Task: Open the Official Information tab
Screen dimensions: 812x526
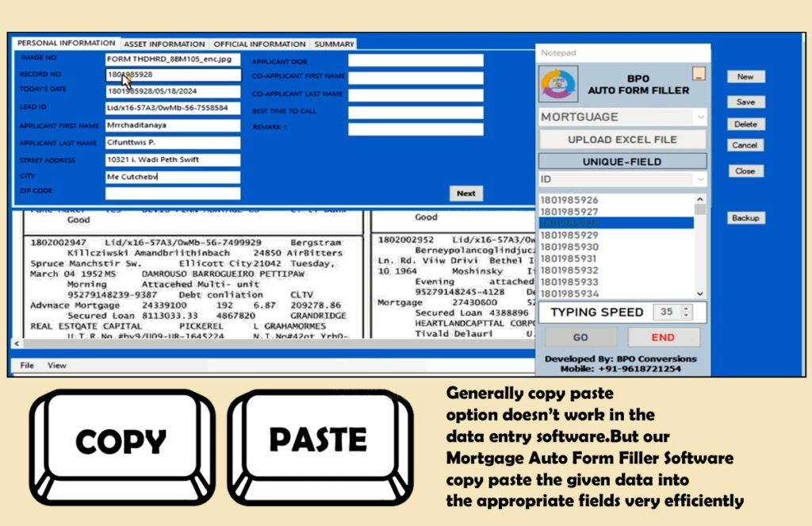Action: point(259,44)
